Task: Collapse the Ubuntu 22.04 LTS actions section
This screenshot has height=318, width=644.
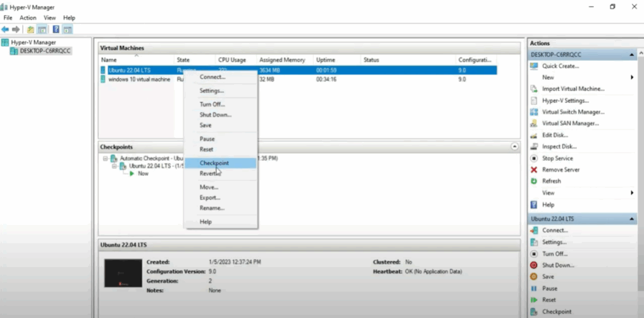Action: click(x=631, y=219)
